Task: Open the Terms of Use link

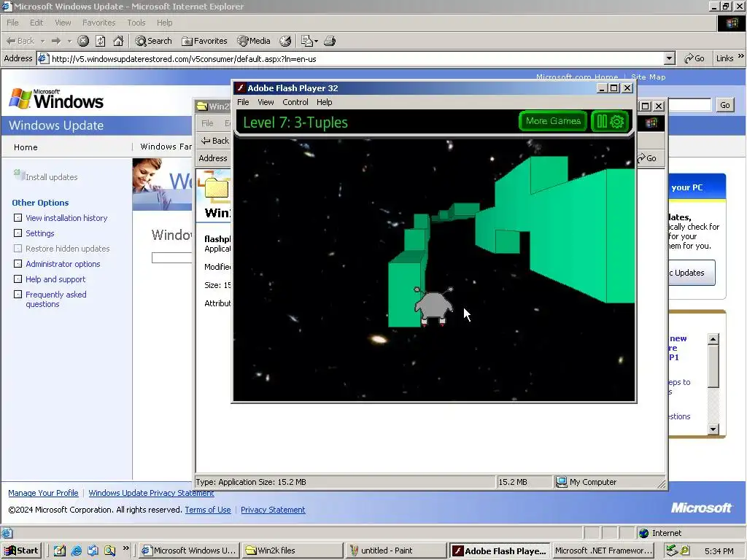Action: (208, 510)
